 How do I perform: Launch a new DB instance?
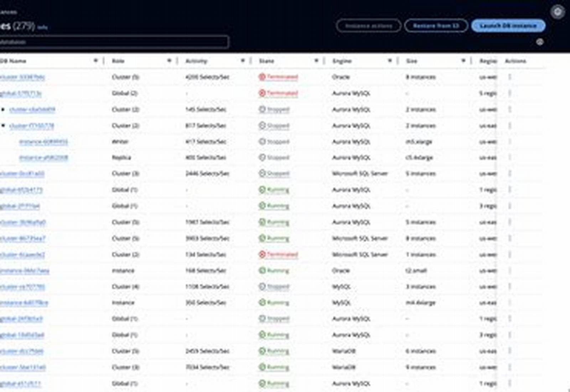pyautogui.click(x=508, y=26)
